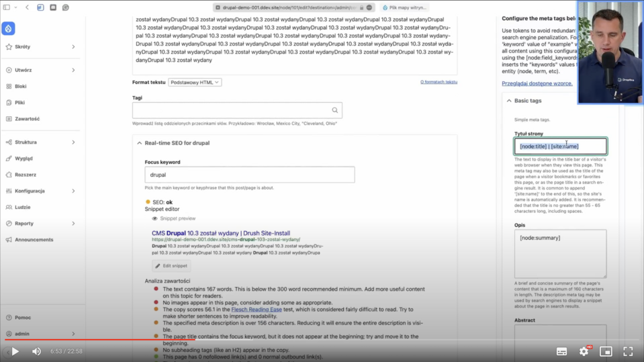
Task: Open the Format tekstu dropdown
Action: [x=195, y=82]
